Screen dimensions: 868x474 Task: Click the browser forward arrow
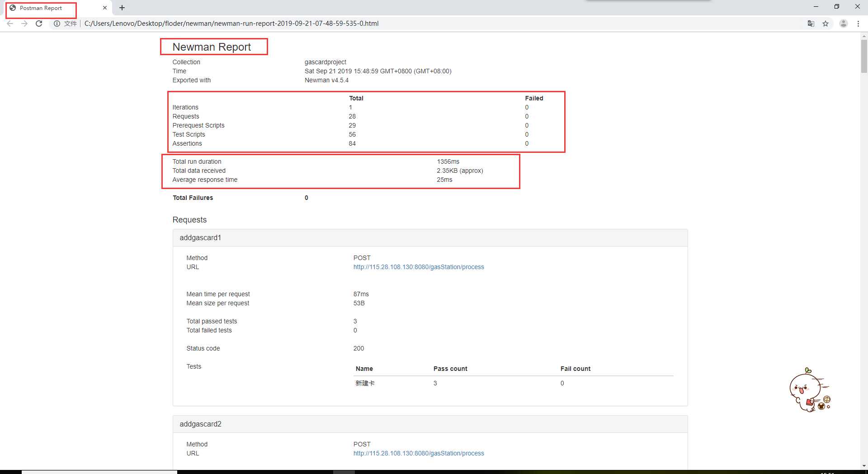click(x=24, y=24)
